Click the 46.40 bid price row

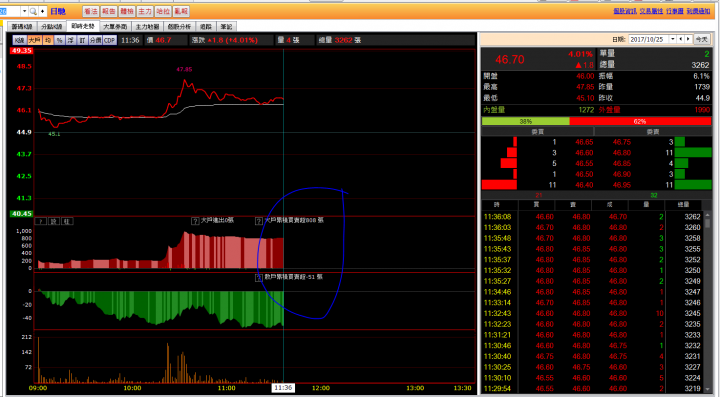pos(584,185)
